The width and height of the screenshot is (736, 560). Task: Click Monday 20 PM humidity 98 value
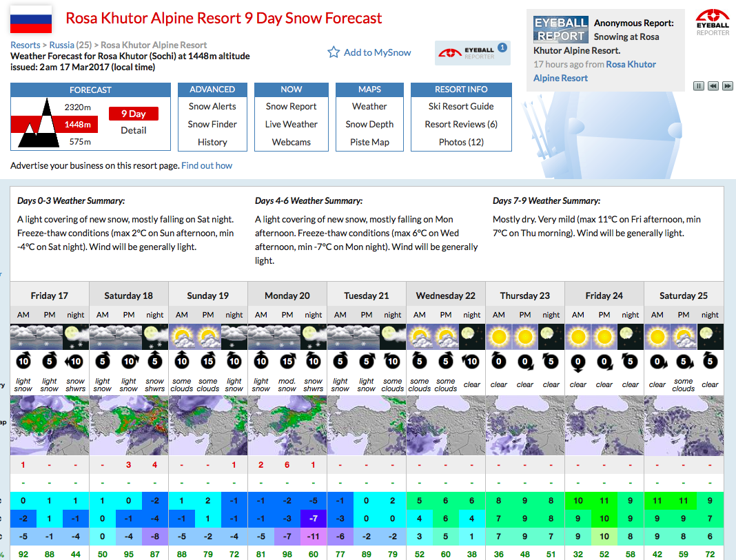(287, 554)
